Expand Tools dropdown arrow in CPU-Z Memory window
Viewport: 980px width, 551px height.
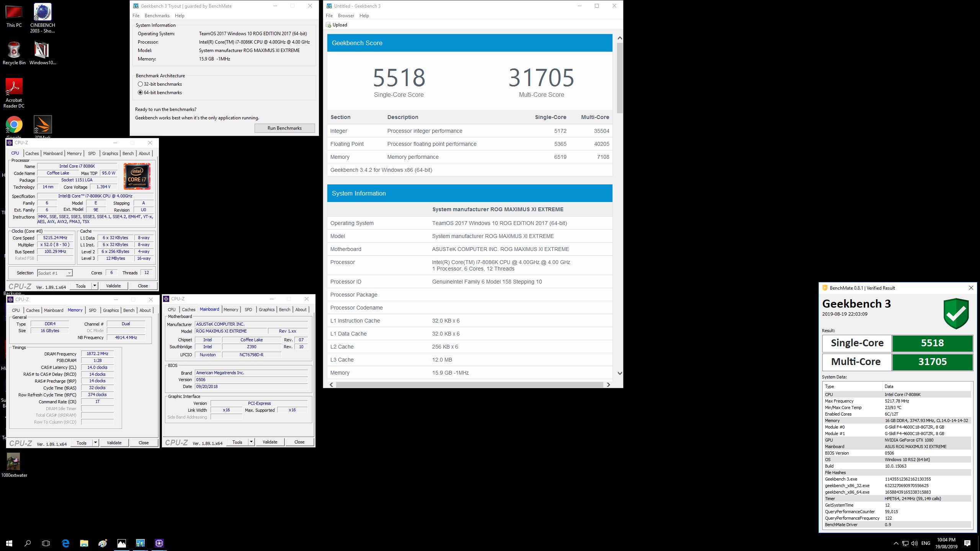[x=95, y=443]
